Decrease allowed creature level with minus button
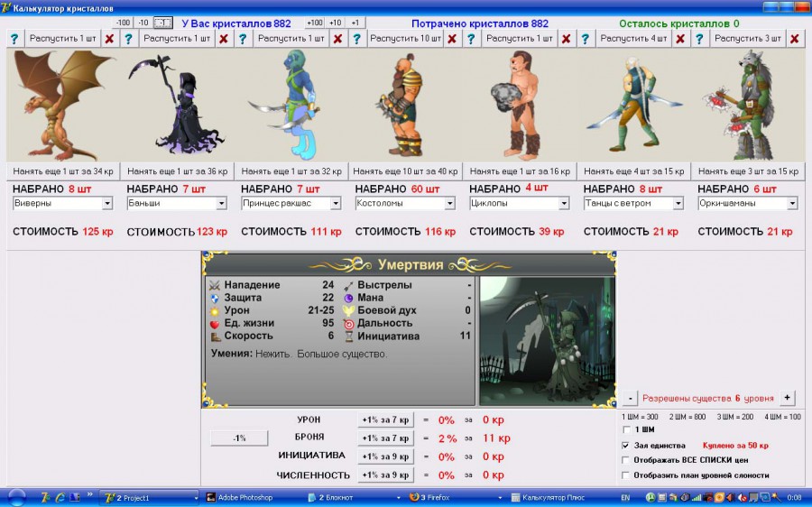 click(x=630, y=398)
